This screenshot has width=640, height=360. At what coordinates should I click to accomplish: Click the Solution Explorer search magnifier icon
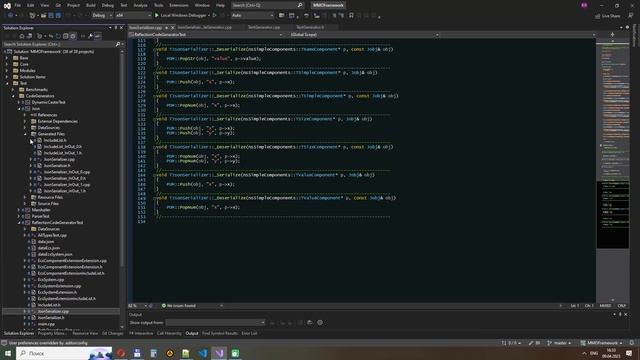pos(118,44)
